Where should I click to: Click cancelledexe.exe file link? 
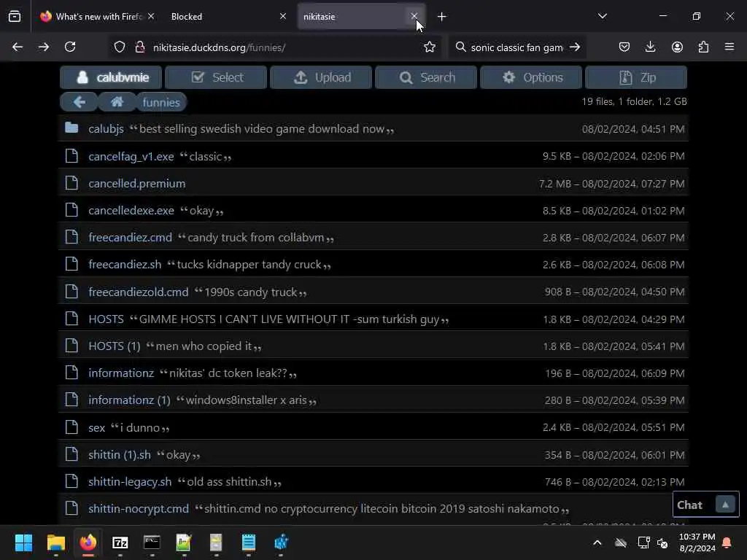point(131,211)
